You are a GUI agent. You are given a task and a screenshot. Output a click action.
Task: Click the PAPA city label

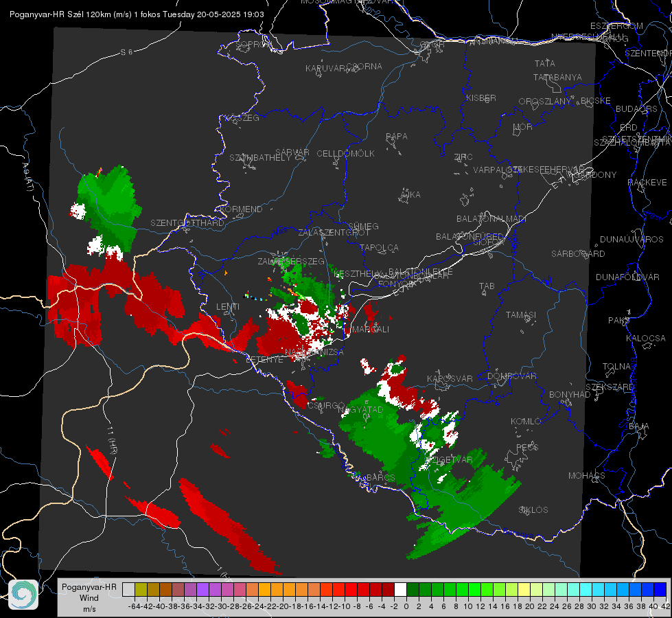click(x=397, y=137)
